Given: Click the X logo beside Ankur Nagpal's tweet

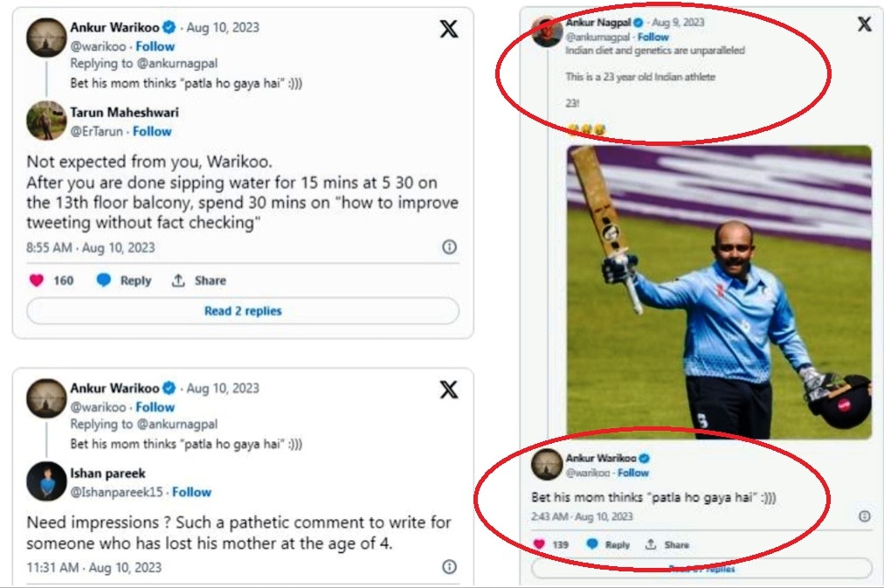Looking at the screenshot, I should point(864,24).
